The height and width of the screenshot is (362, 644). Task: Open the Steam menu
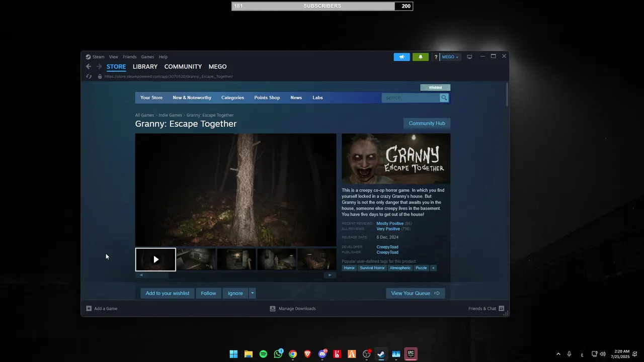[98, 57]
